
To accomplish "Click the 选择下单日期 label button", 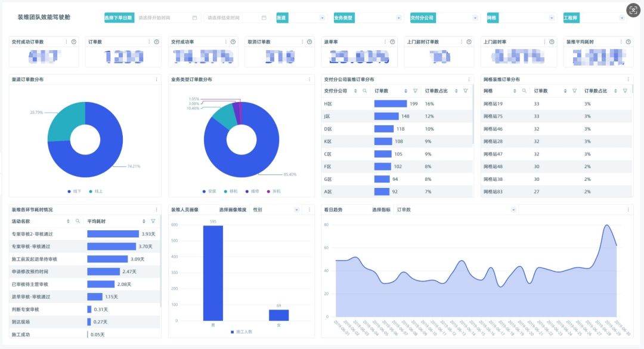I will [119, 18].
